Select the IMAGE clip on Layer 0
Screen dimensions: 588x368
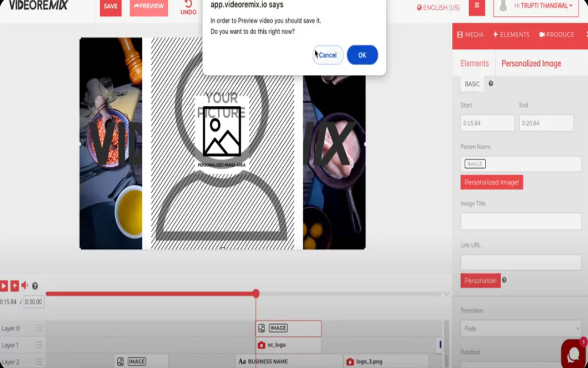point(288,328)
